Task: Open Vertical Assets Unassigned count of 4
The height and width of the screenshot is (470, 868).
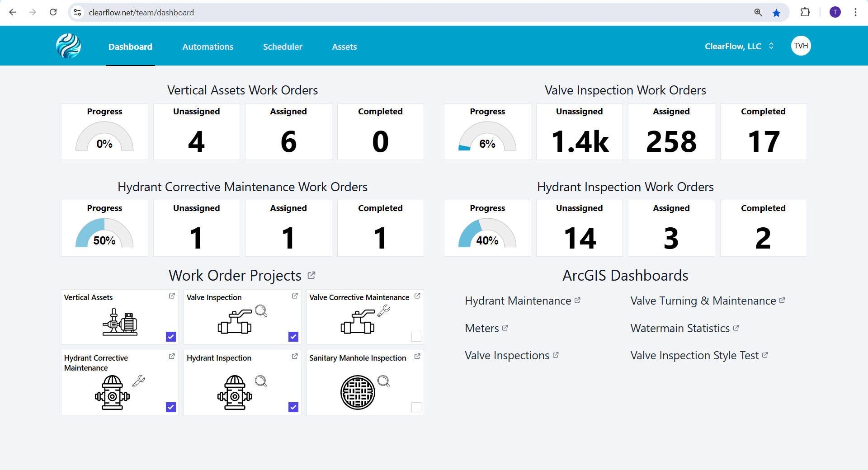Action: (196, 132)
